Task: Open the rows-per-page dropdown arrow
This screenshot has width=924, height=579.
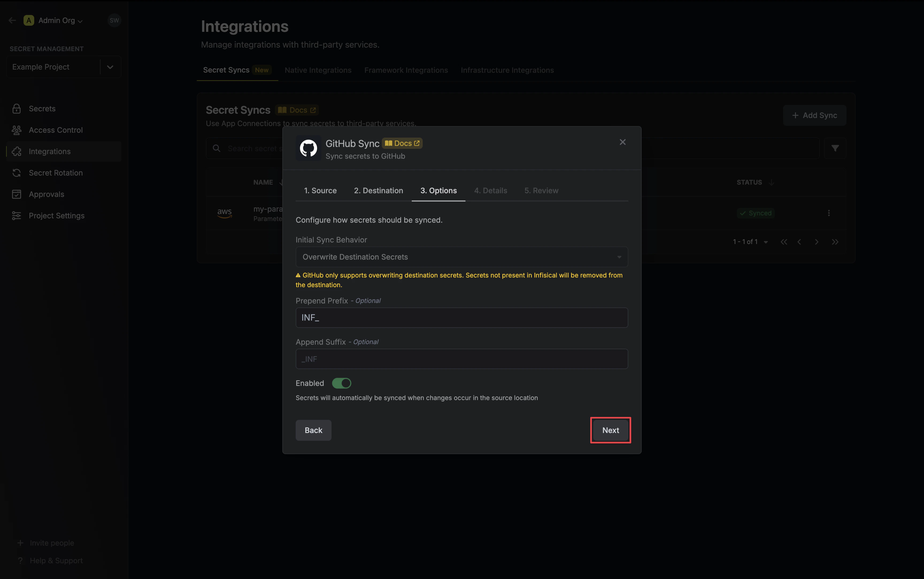Action: click(766, 242)
